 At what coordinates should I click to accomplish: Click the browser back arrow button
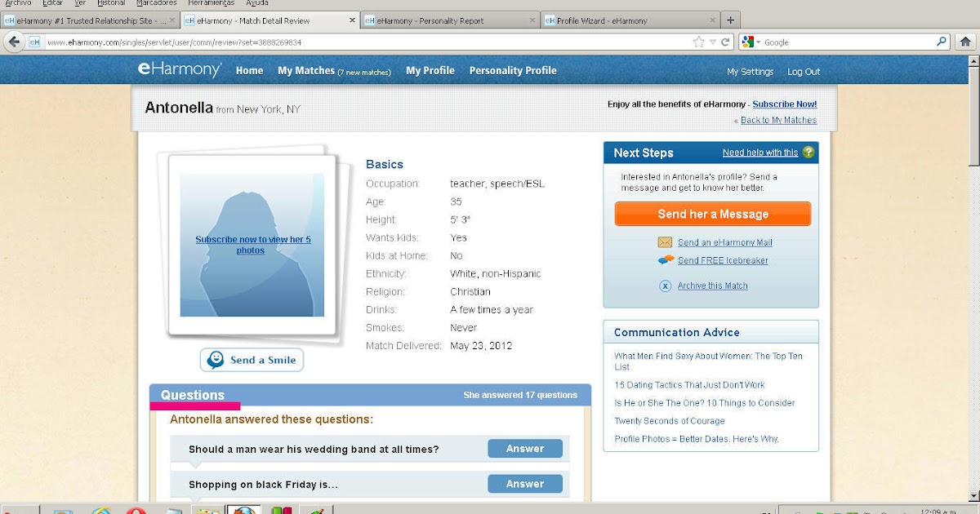(x=14, y=42)
